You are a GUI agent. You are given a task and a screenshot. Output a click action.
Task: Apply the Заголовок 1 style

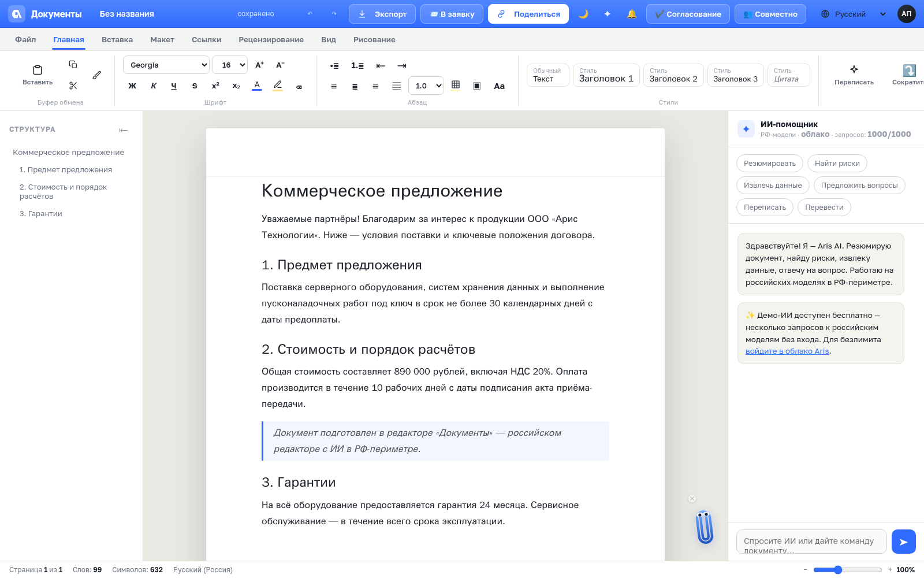tap(606, 75)
